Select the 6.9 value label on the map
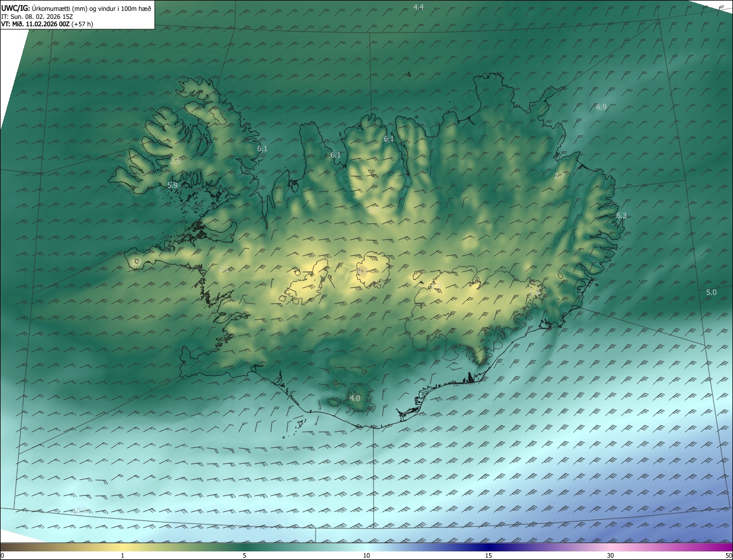 601,107
